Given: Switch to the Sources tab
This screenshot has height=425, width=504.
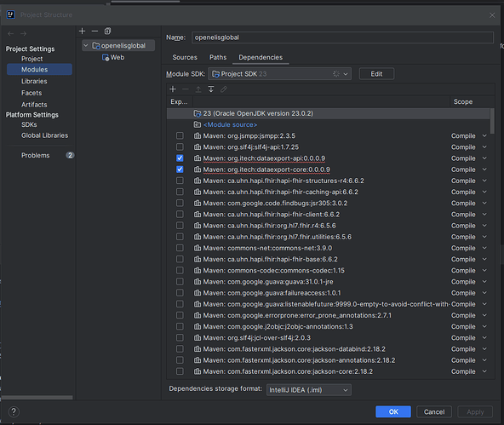Looking at the screenshot, I should pos(185,57).
